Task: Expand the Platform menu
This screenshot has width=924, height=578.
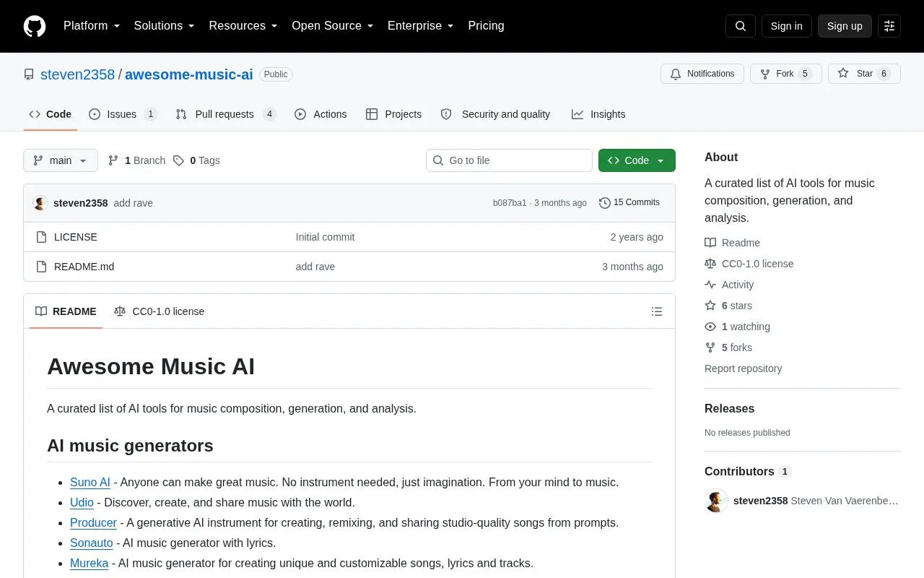Action: point(92,26)
